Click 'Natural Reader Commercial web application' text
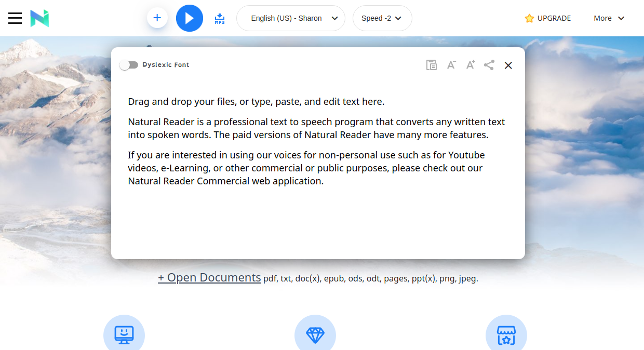The height and width of the screenshot is (350, 644). (225, 181)
